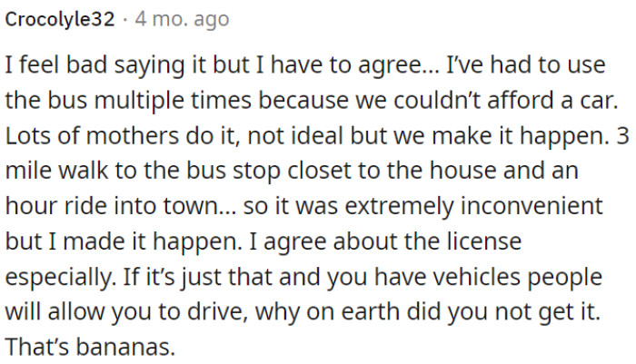
Task: Open the Crocolyle32 user profile
Action: point(60,19)
